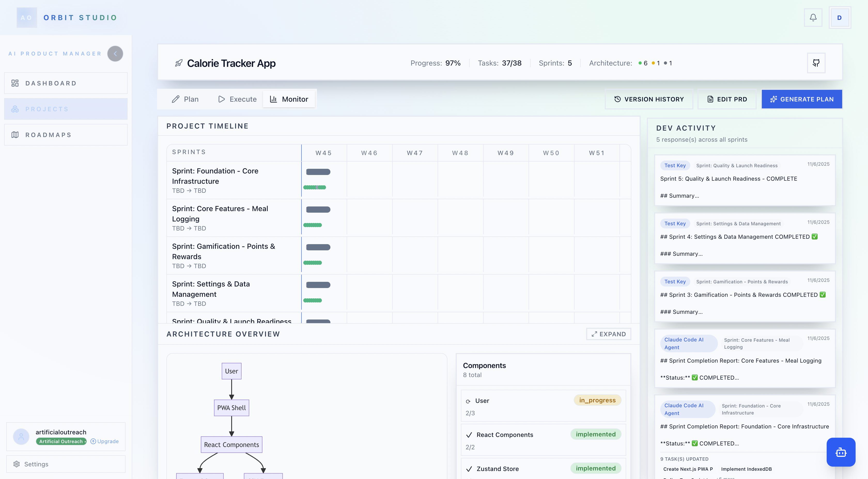
Task: Click the Generate Plan button
Action: coord(802,99)
